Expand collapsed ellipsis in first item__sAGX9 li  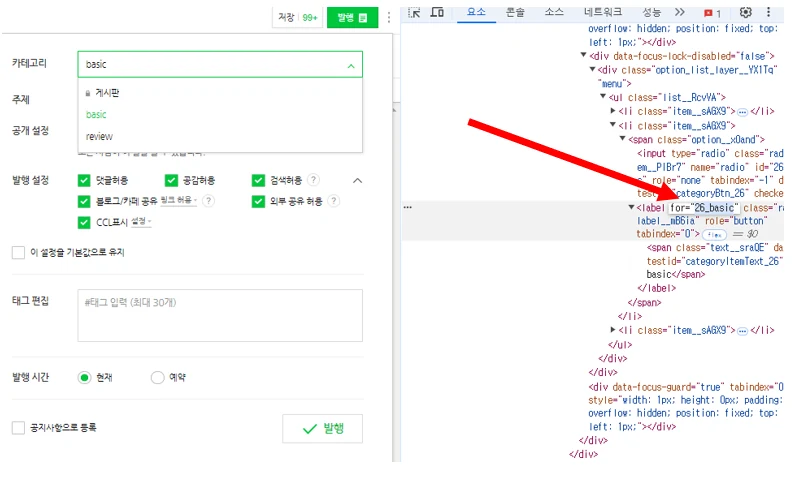[x=742, y=112]
